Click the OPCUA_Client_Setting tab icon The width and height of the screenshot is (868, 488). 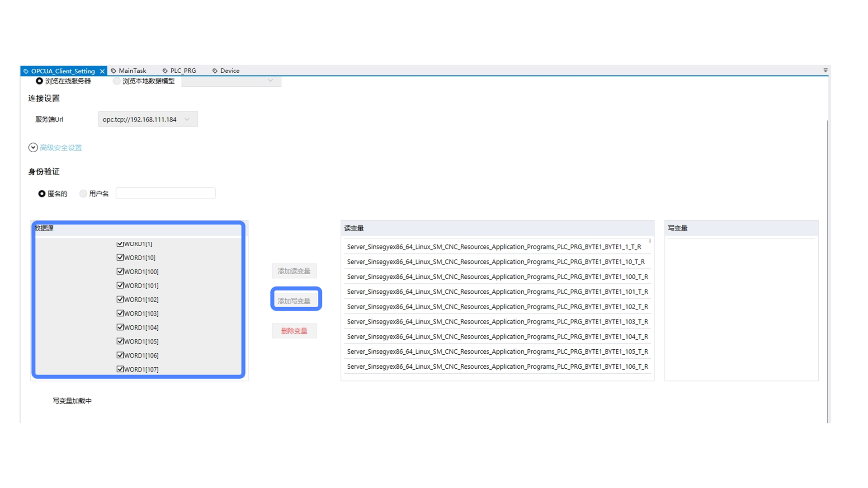click(26, 71)
